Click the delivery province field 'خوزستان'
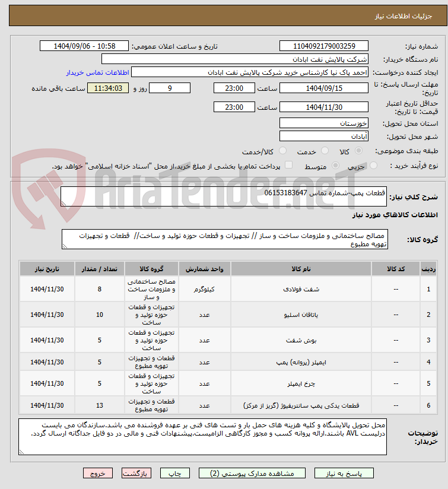Viewport: 448px width, 489px height. [x=324, y=123]
